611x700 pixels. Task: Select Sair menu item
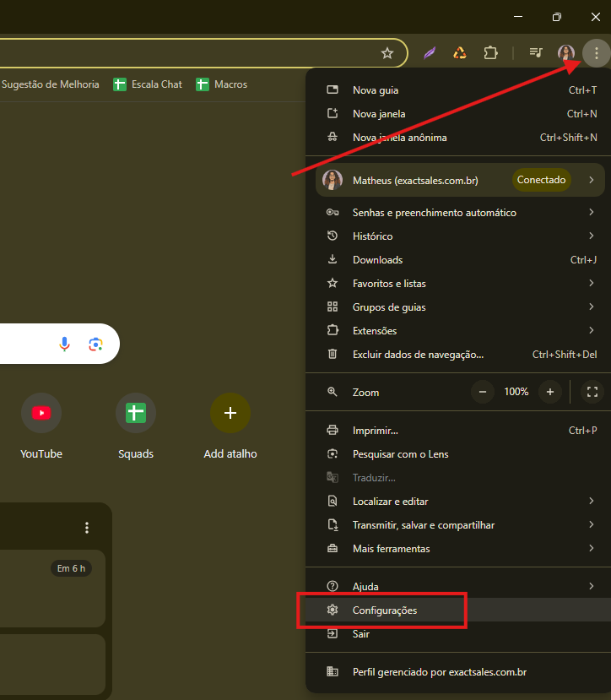458,634
